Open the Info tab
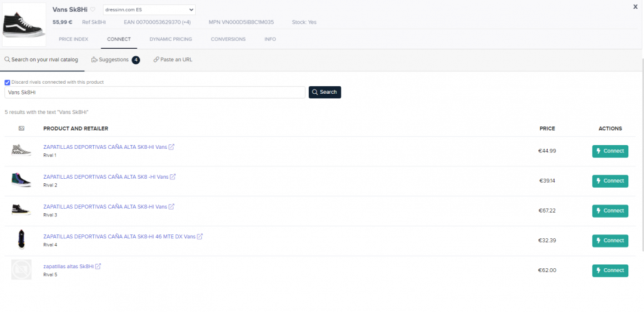Image resolution: width=644 pixels, height=312 pixels. point(270,39)
